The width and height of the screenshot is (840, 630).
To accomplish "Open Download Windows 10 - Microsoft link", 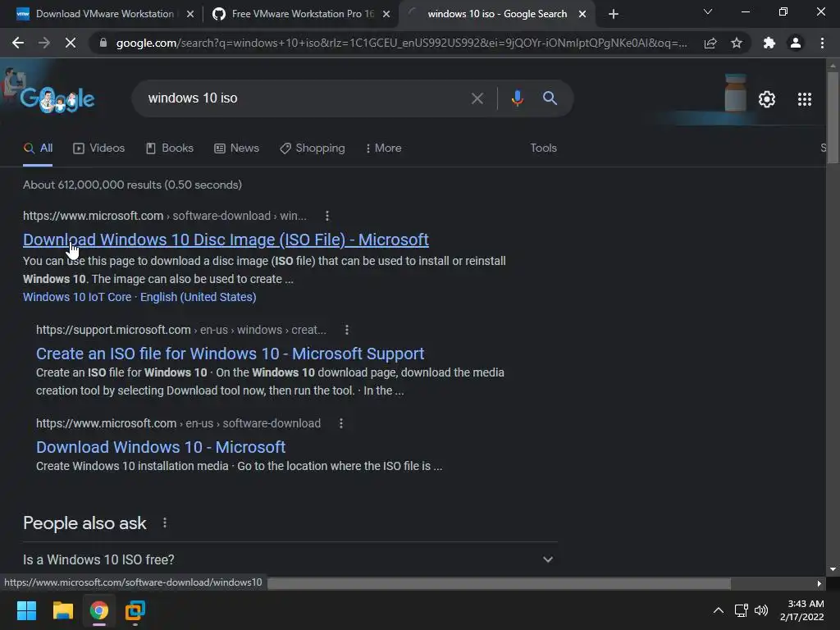I will click(161, 447).
